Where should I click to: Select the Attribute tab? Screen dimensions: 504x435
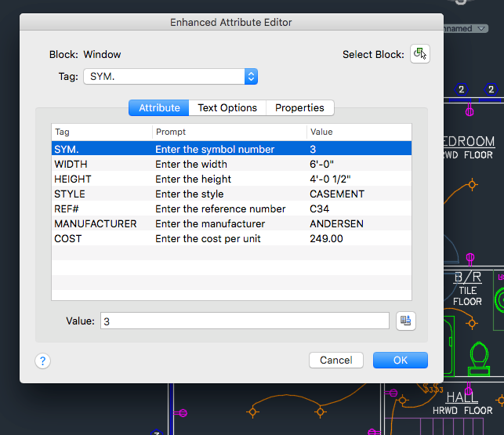pos(159,107)
